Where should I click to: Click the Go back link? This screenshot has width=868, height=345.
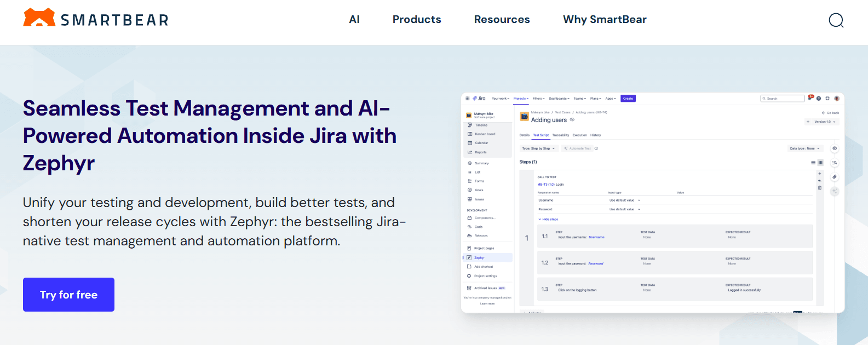pyautogui.click(x=830, y=113)
